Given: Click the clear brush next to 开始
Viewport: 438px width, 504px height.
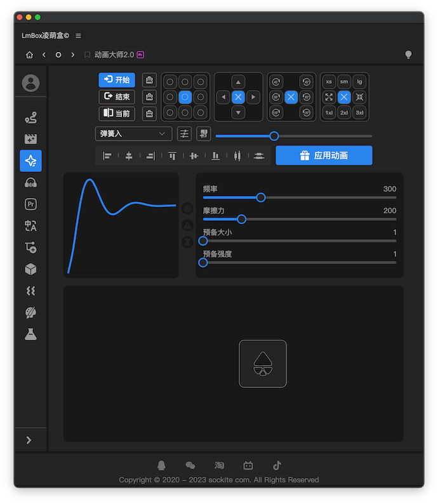Looking at the screenshot, I should click(149, 80).
